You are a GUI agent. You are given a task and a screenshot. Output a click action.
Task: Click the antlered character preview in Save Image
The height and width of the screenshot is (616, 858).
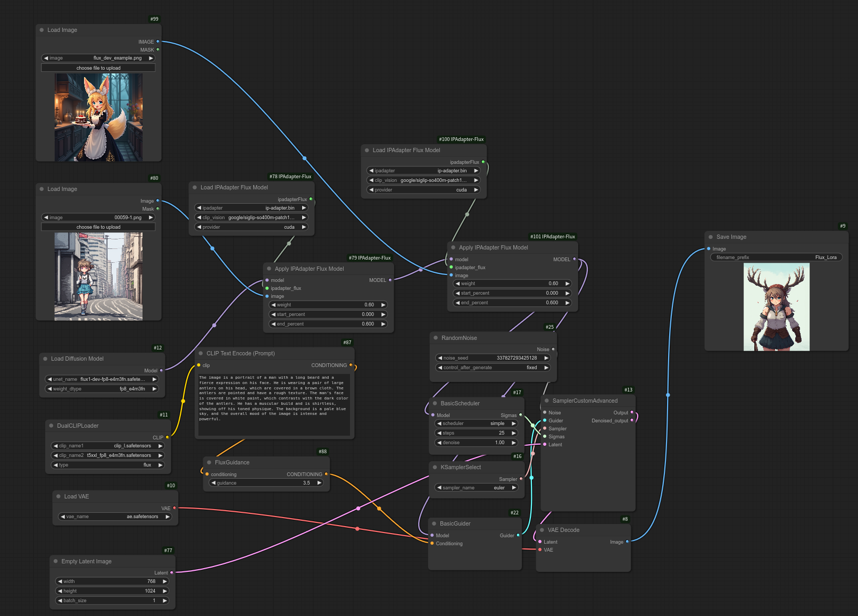pyautogui.click(x=776, y=307)
